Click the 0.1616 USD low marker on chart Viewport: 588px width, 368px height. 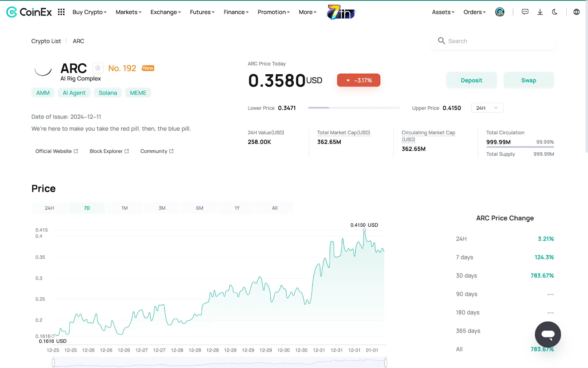point(53,336)
